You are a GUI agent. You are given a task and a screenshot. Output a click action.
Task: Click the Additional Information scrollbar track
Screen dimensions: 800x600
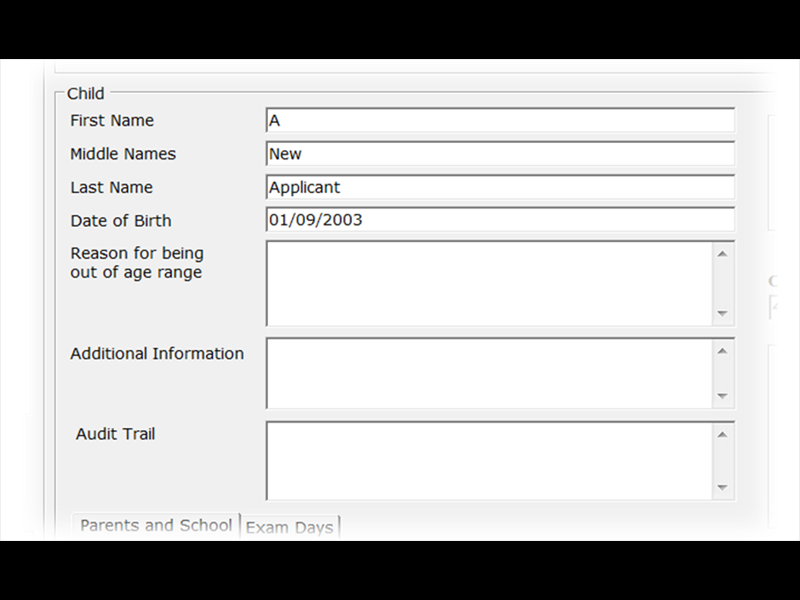(x=722, y=373)
